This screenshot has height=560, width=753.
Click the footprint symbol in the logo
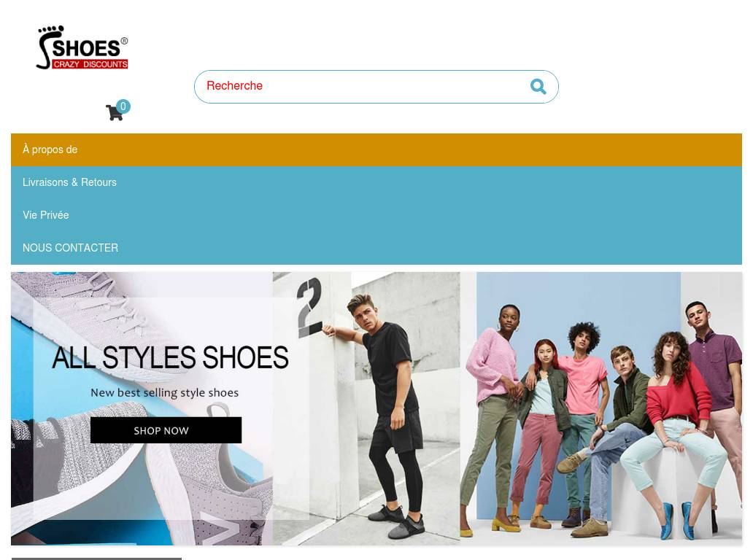pos(50,47)
